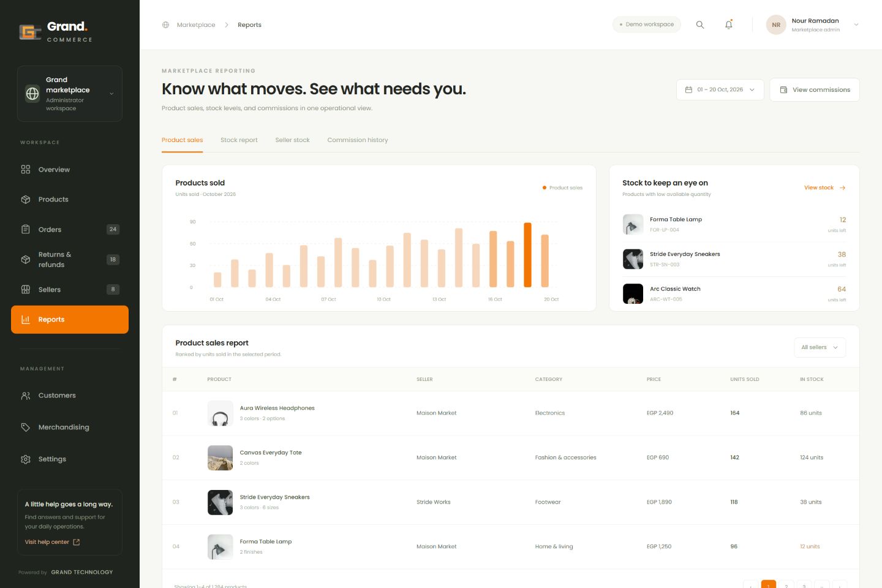Image resolution: width=882 pixels, height=588 pixels.
Task: Click the Orders count badge 24
Action: (x=113, y=230)
